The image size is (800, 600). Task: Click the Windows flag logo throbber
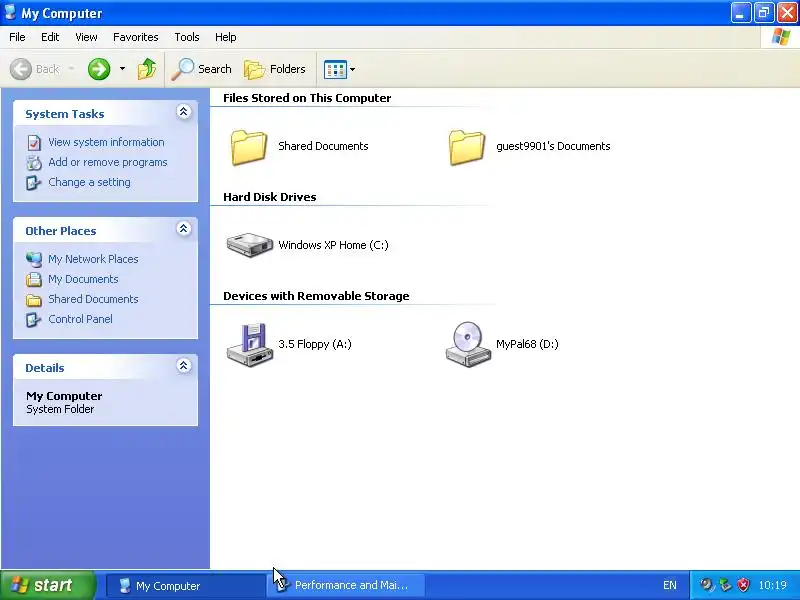click(x=781, y=37)
